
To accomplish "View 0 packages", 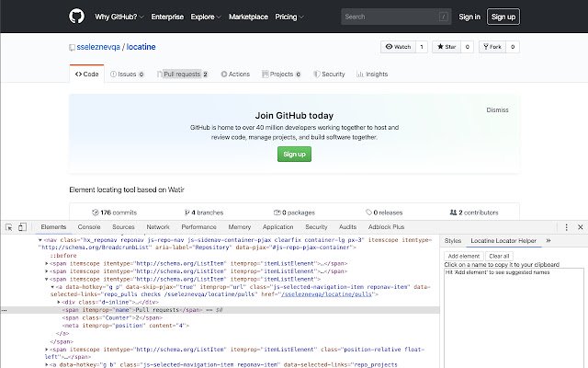I will pos(294,213).
